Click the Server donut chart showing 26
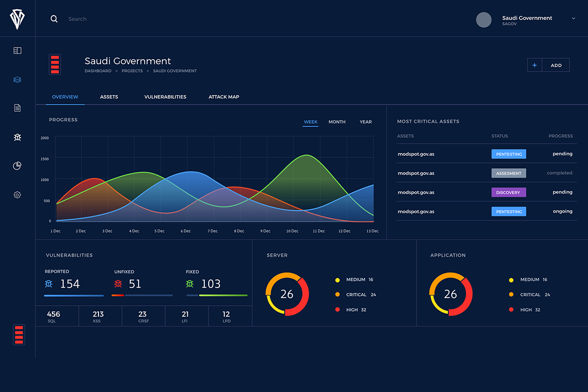Screen dimensions: 588x392 287,294
